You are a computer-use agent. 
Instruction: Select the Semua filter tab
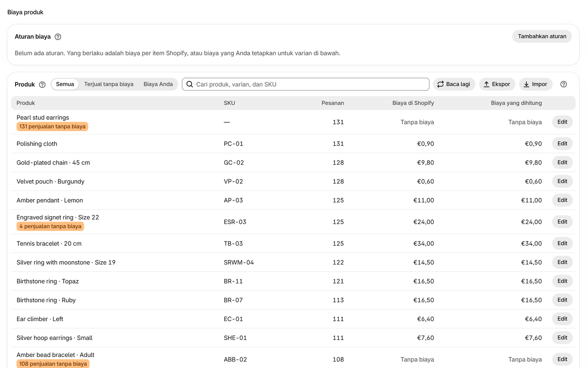click(65, 84)
